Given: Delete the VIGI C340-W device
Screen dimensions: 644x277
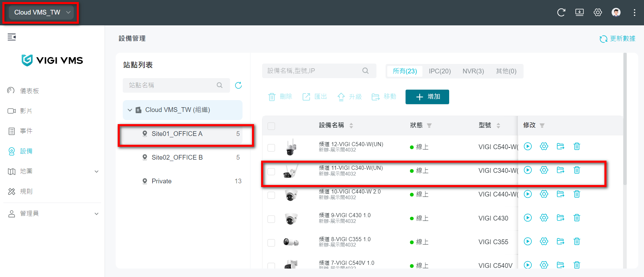Looking at the screenshot, I should click(577, 170).
